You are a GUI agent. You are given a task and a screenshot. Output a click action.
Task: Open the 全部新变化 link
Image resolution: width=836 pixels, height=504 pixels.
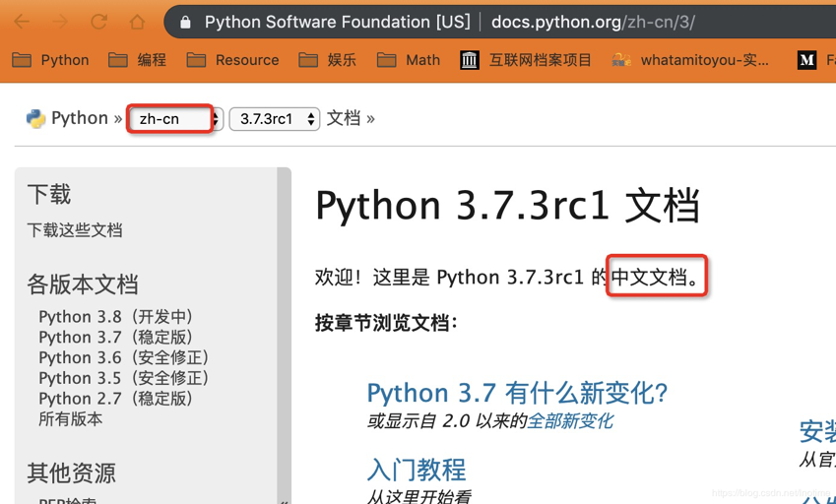pos(570,421)
